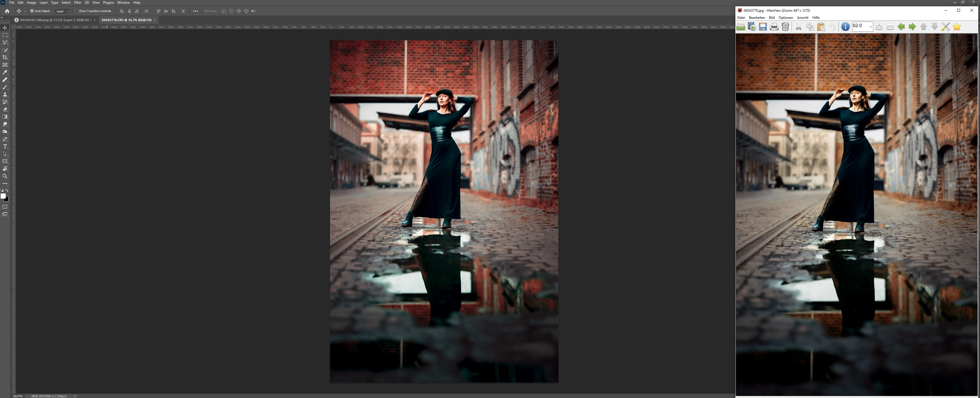Image resolution: width=980 pixels, height=398 pixels.
Task: Open IrfanView's Bearbeiten menu
Action: click(757, 17)
